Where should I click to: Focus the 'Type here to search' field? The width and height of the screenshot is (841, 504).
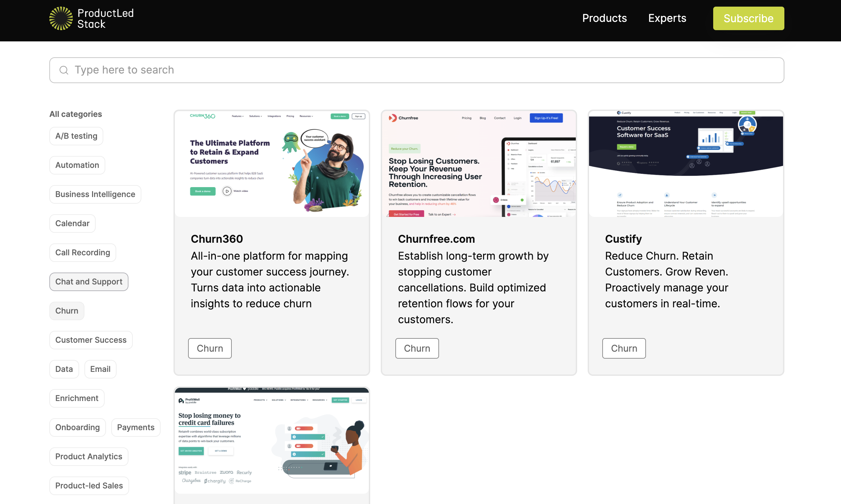[417, 70]
